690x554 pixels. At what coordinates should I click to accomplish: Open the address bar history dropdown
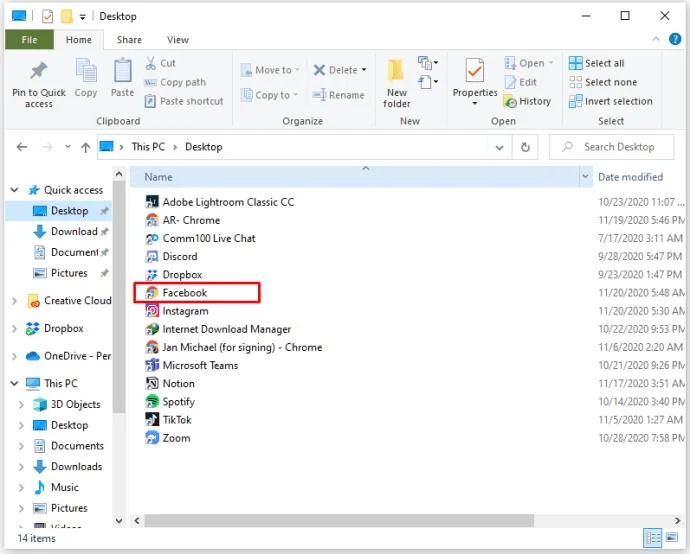click(499, 147)
